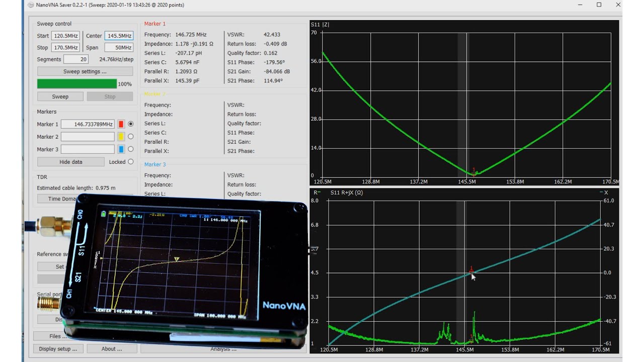Image resolution: width=644 pixels, height=362 pixels.
Task: Focus the Start frequency field
Action: (65, 36)
